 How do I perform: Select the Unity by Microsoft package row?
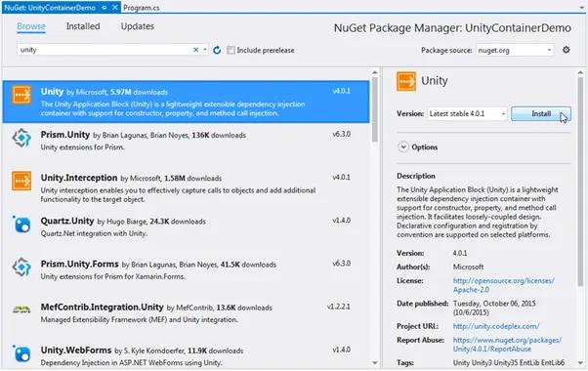pos(186,102)
